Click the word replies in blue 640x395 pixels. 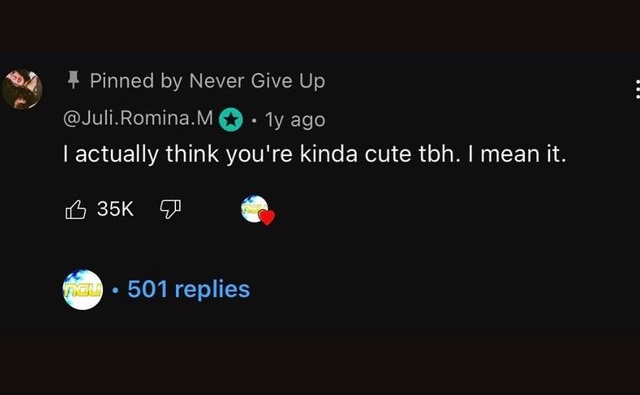(212, 290)
